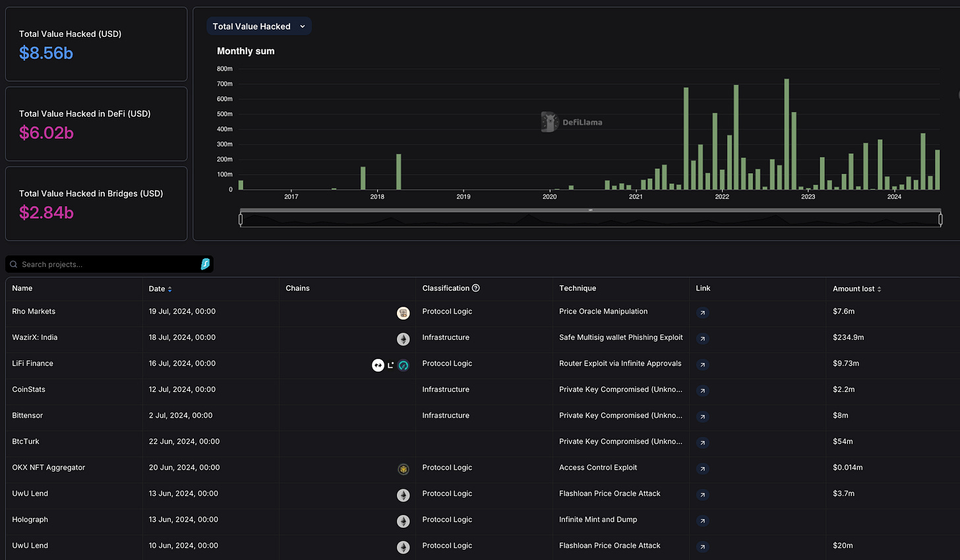
Task: Click the center grip of the chart range slider
Action: coord(590,210)
